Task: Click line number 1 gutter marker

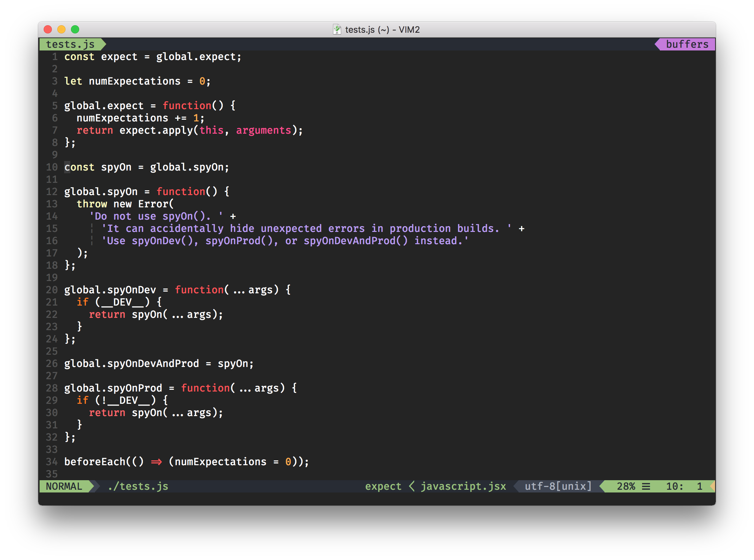Action: click(53, 57)
